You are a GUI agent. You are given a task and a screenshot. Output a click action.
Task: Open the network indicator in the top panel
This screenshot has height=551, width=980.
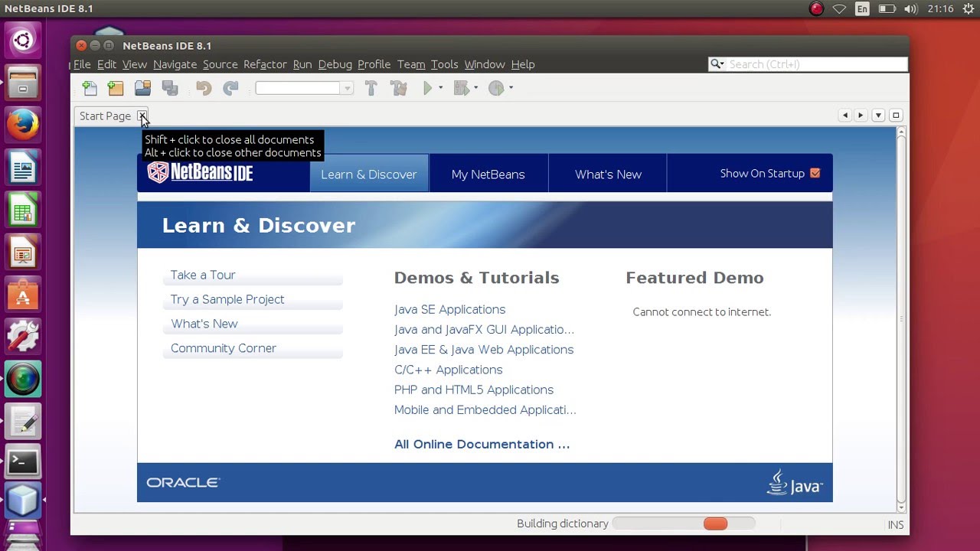(x=839, y=9)
